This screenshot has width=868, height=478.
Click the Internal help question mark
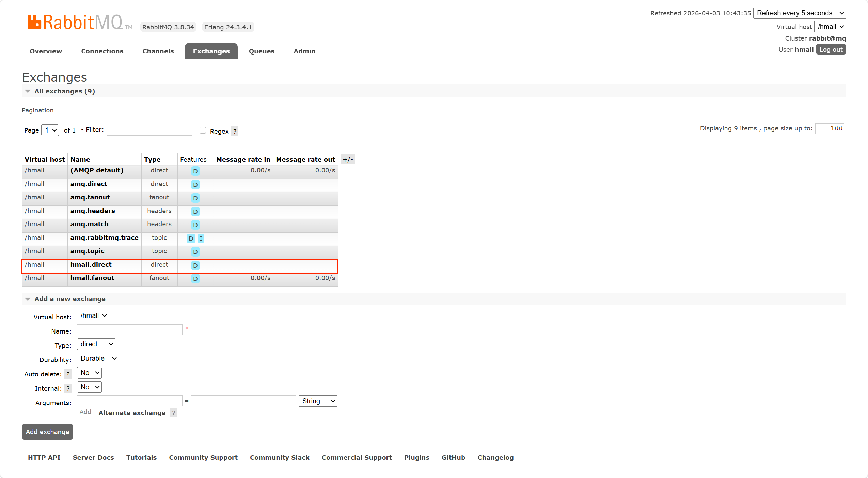point(68,388)
